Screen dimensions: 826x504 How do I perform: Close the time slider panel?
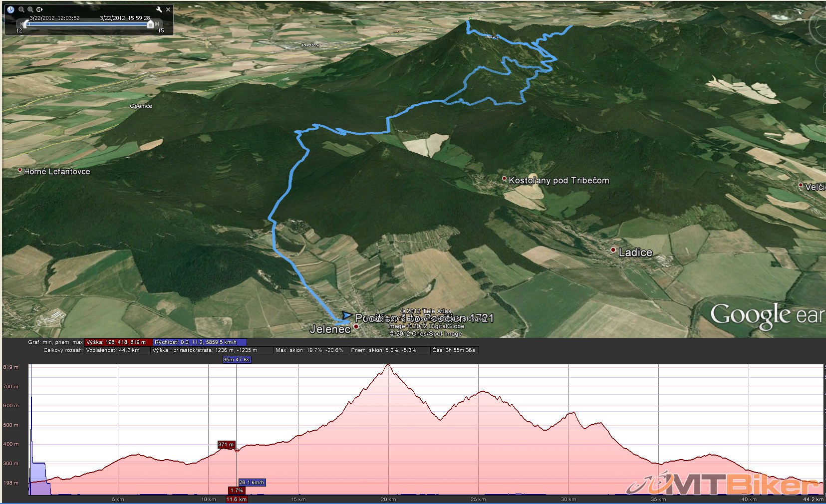click(168, 9)
